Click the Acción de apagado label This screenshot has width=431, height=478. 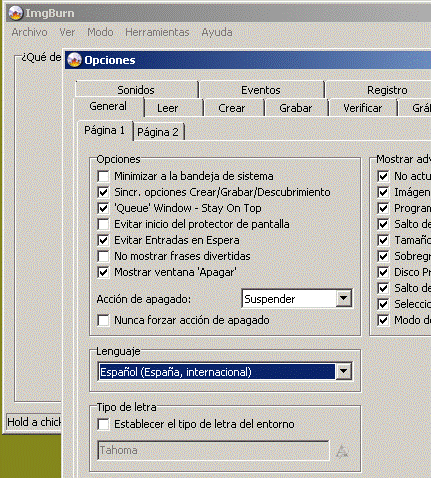144,299
